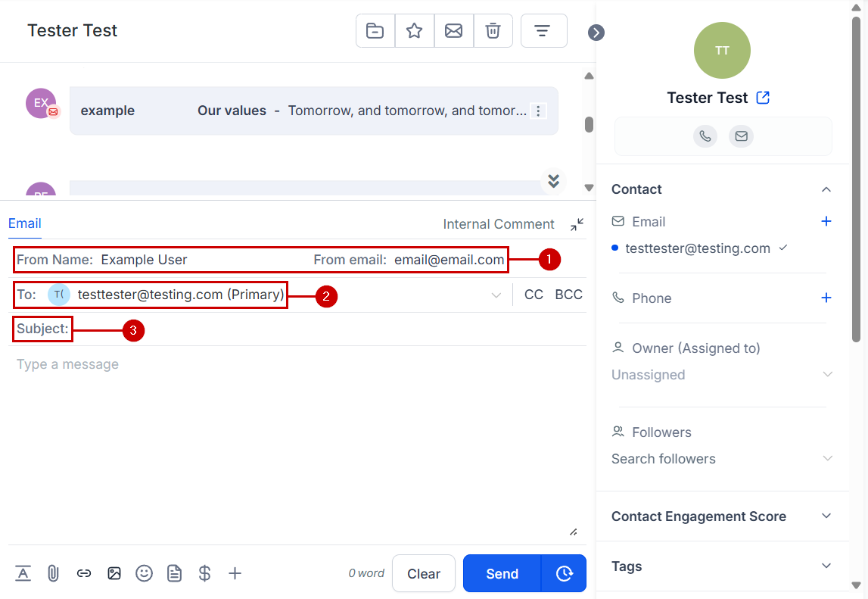
Task: Grab the message box resize handle
Action: pyautogui.click(x=574, y=532)
